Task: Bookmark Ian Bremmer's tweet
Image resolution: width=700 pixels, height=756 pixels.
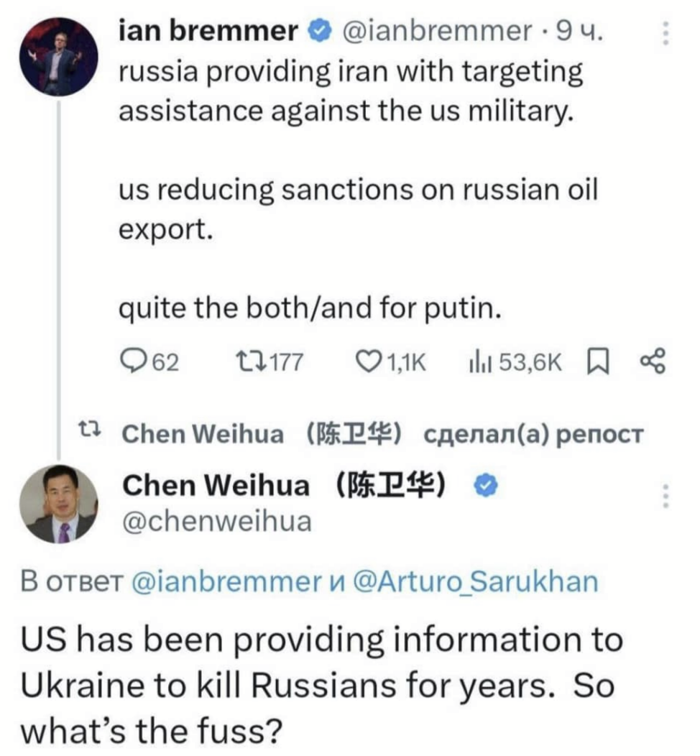Action: 597,361
